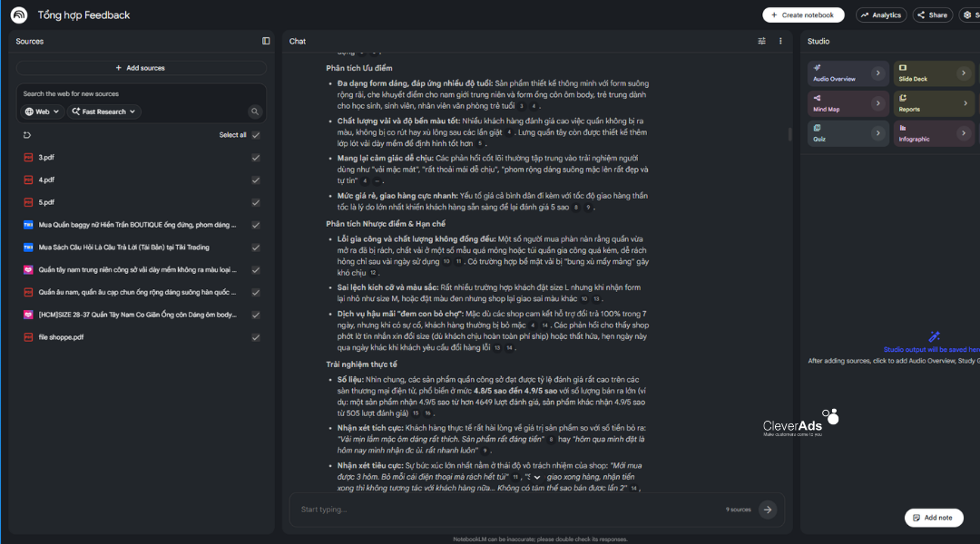Open Reports in Studio
980x544 pixels.
[x=934, y=103]
